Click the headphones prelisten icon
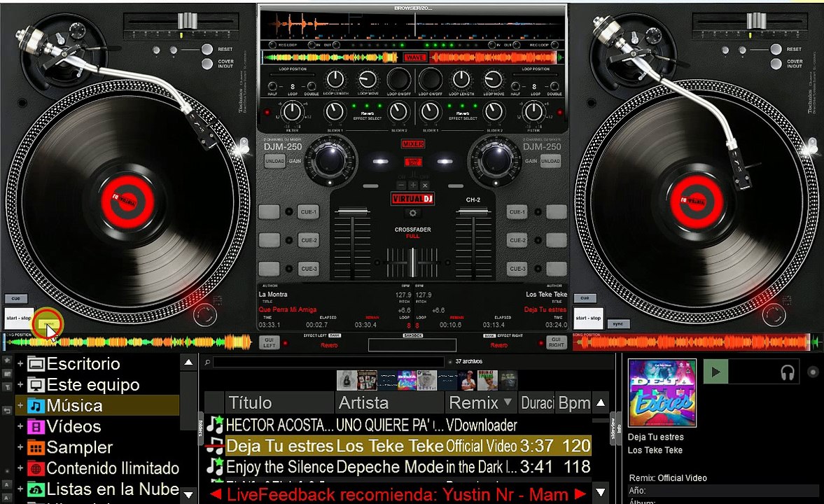 pos(787,372)
